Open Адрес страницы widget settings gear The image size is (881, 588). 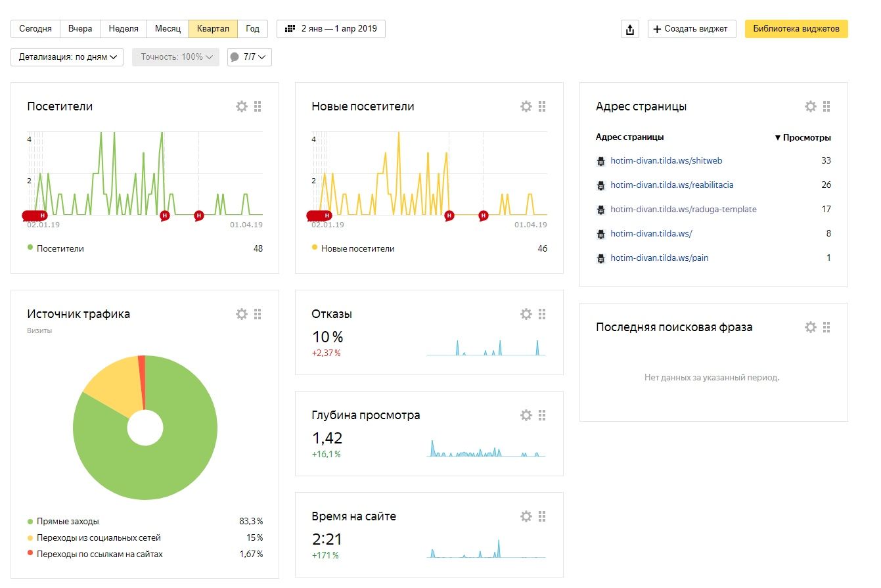tap(810, 106)
